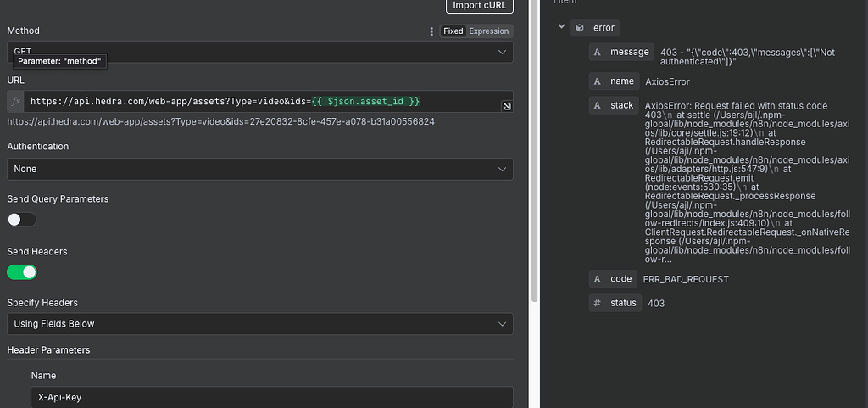The image size is (868, 408).
Task: Click the fx expression icon beside URL
Action: coord(15,102)
